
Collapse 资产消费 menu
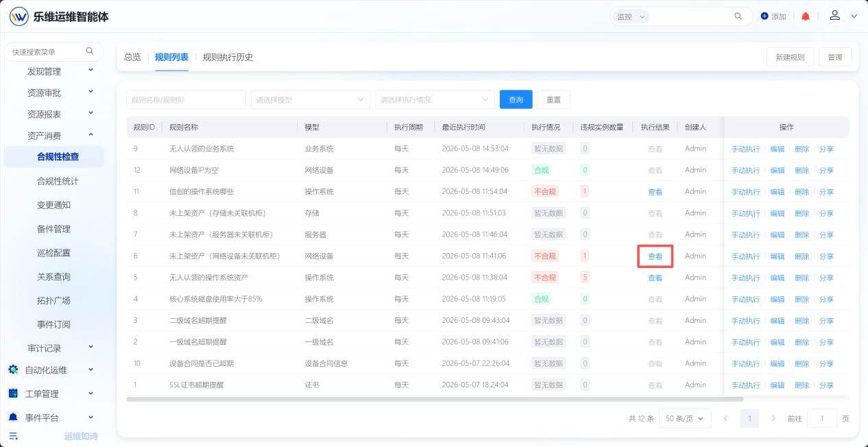coord(91,135)
